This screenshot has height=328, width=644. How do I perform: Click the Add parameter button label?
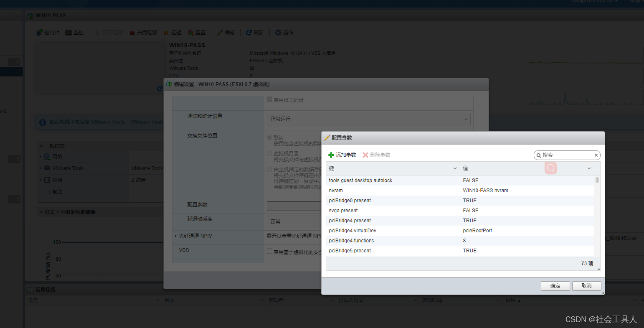[346, 155]
